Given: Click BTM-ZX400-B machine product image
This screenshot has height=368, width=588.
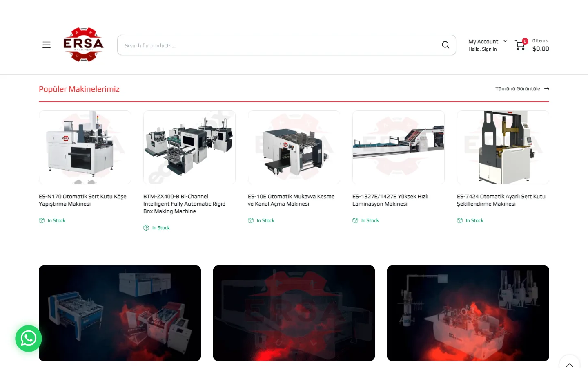Looking at the screenshot, I should click(189, 147).
